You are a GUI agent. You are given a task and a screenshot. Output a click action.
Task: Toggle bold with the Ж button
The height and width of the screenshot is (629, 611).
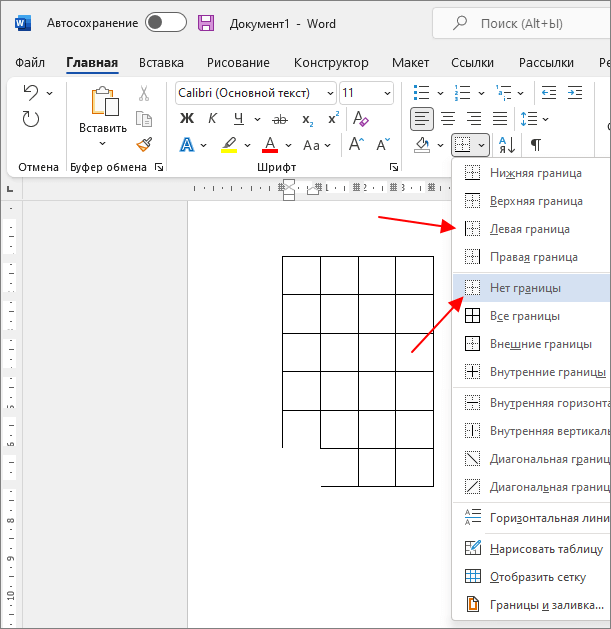[187, 119]
